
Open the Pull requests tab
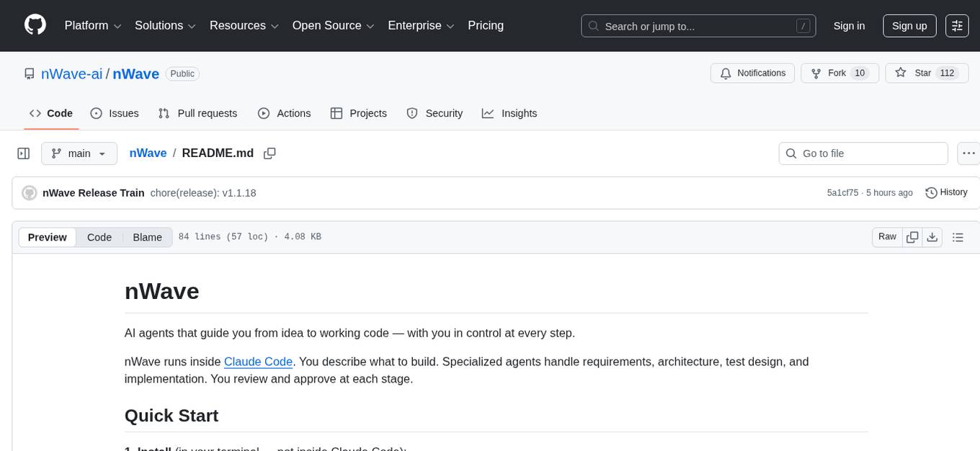[197, 113]
